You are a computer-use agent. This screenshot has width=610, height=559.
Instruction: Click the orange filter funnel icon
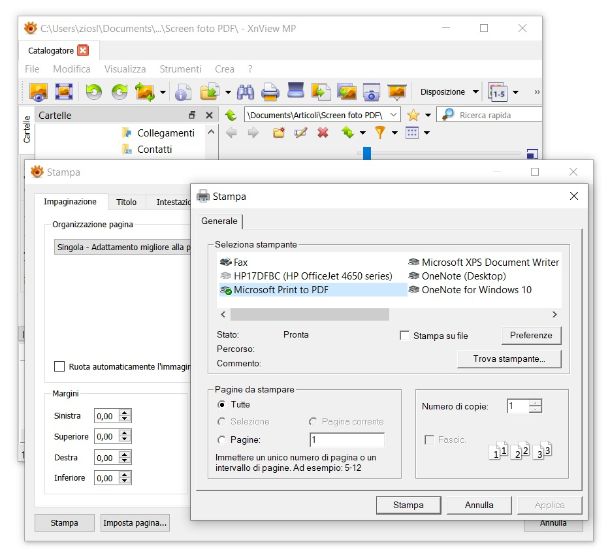(x=380, y=133)
